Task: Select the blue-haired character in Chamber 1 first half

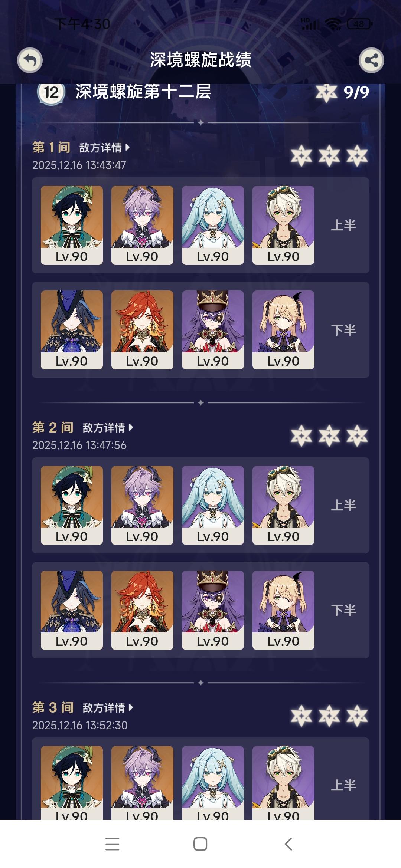Action: (213, 225)
